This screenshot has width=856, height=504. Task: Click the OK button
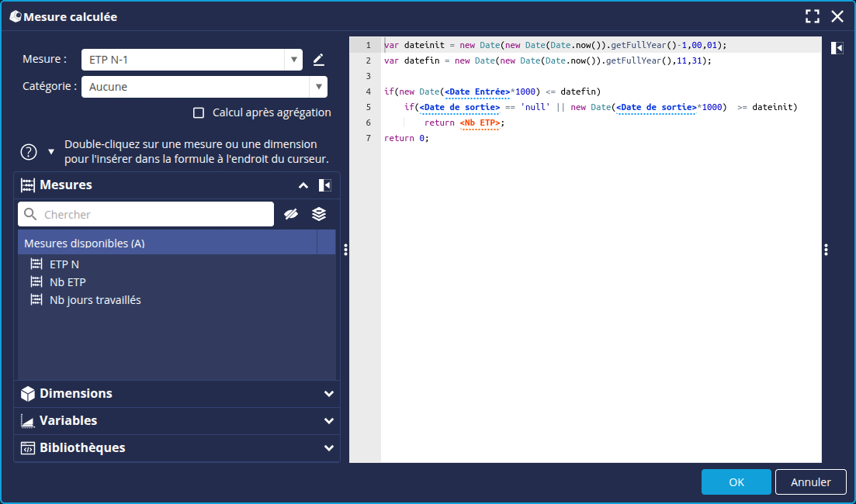coord(736,482)
